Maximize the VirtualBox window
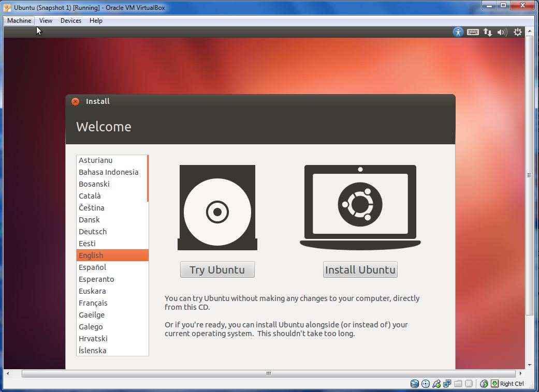Screen dimensions: 539x392 [503, 6]
